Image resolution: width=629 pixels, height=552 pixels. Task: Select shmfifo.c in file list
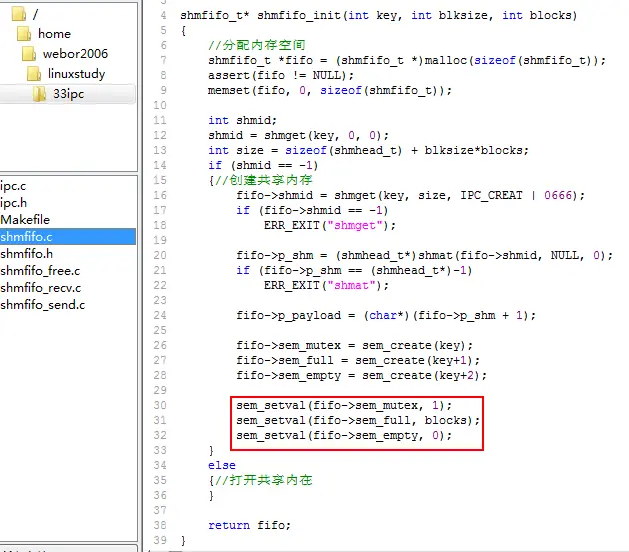pyautogui.click(x=68, y=237)
